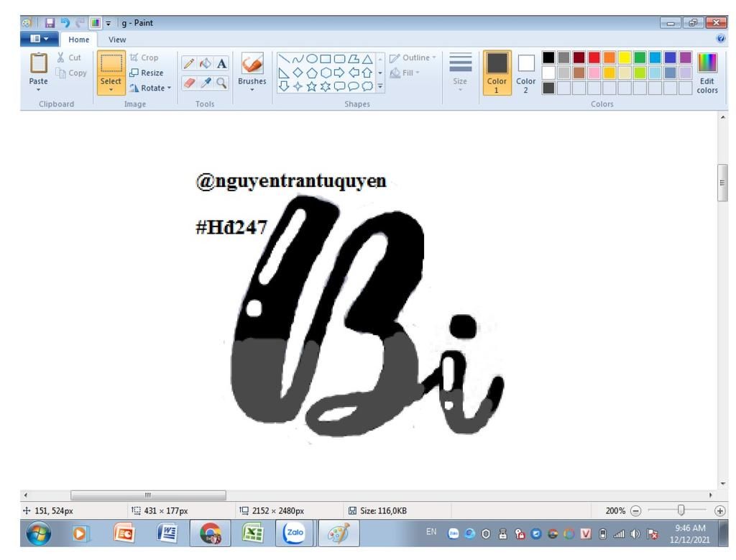Click the Undo arrow in title bar
The width and height of the screenshot is (736, 560).
[65, 22]
